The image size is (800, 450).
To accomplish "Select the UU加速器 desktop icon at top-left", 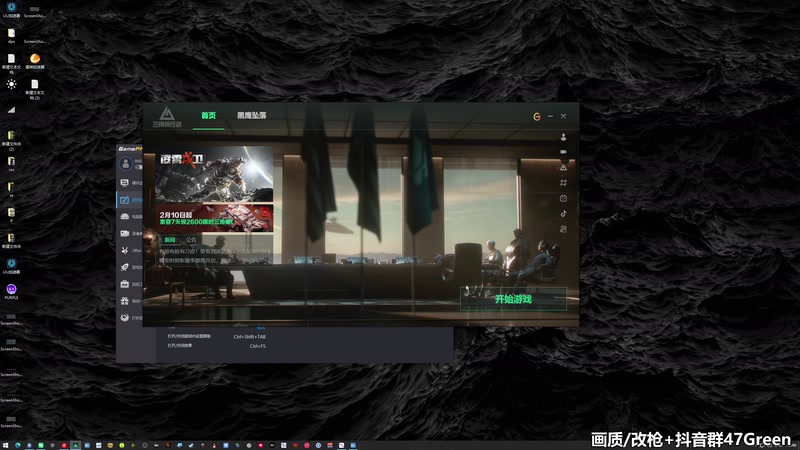I will click(11, 9).
